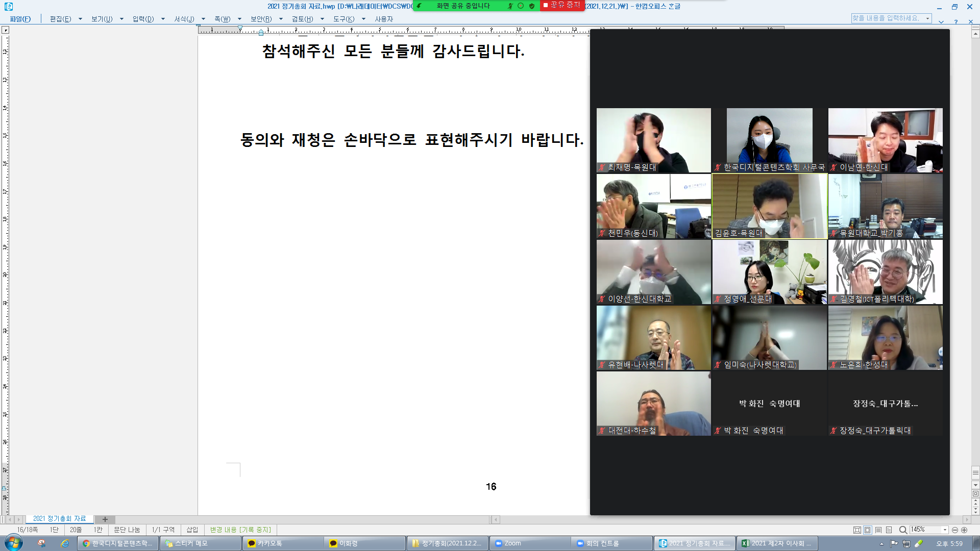Image resolution: width=980 pixels, height=551 pixels.
Task: Toggle track changes 변경 내용 status
Action: pyautogui.click(x=240, y=530)
